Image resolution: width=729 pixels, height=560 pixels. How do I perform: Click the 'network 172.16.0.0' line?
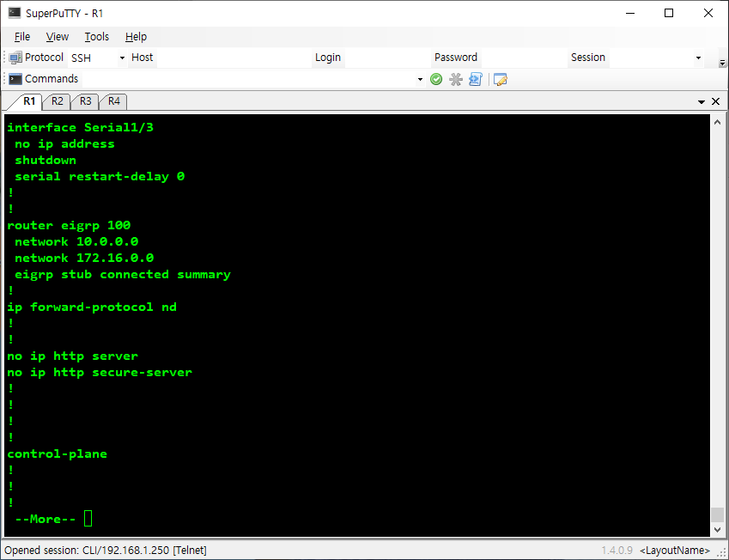pyautogui.click(x=84, y=259)
